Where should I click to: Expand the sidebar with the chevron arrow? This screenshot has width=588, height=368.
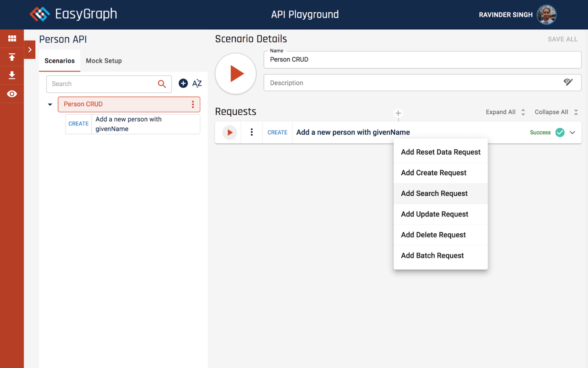tap(30, 50)
